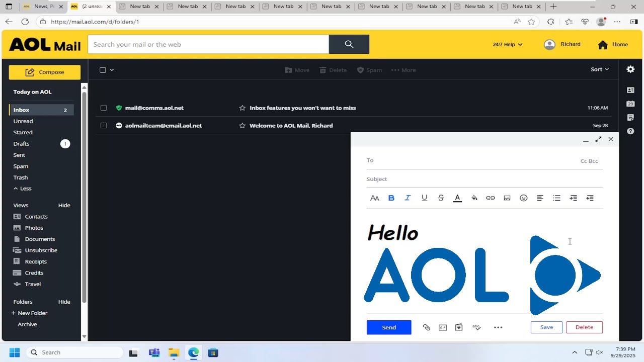Attach a file with paperclip icon
Screen dimensions: 644x362
(x=426, y=327)
